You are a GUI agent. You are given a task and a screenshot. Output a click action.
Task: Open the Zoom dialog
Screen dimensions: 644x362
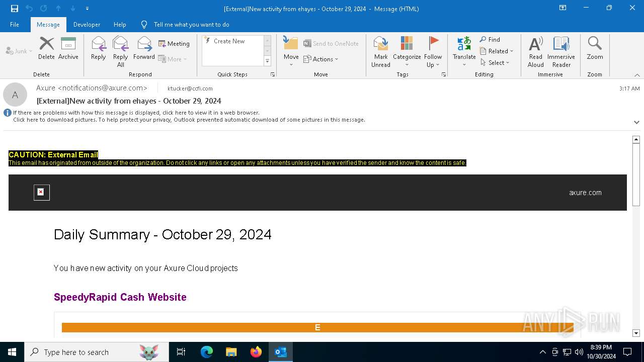point(595,49)
